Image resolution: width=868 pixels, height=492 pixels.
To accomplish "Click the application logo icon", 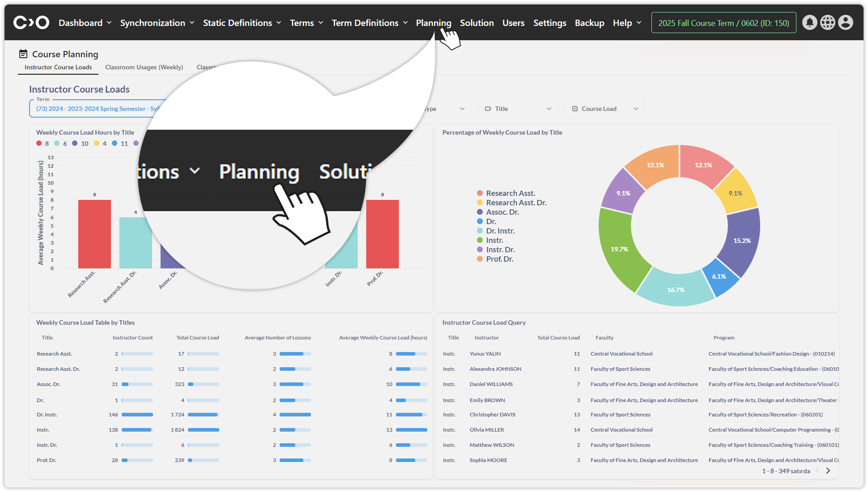I will (31, 22).
